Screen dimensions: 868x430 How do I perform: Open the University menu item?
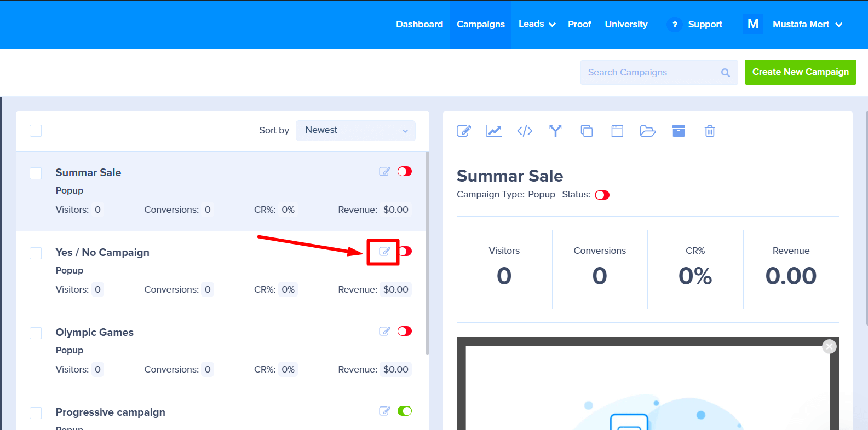point(626,24)
